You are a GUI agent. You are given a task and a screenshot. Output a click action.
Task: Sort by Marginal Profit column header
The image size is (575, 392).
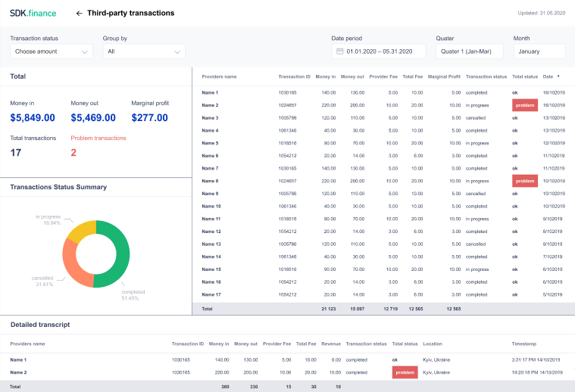(444, 76)
